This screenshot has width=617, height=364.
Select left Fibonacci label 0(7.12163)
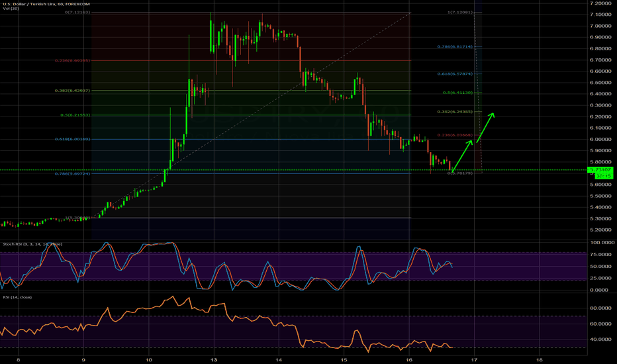(x=77, y=12)
